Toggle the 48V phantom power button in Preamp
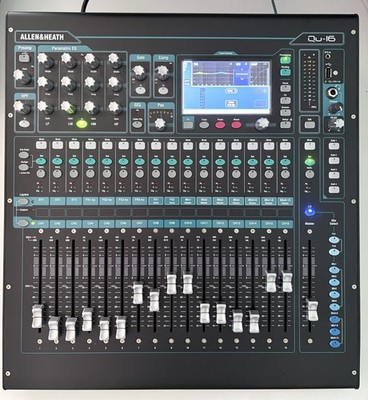Image resolution: width=368 pixels, height=400 pixels. click(23, 59)
